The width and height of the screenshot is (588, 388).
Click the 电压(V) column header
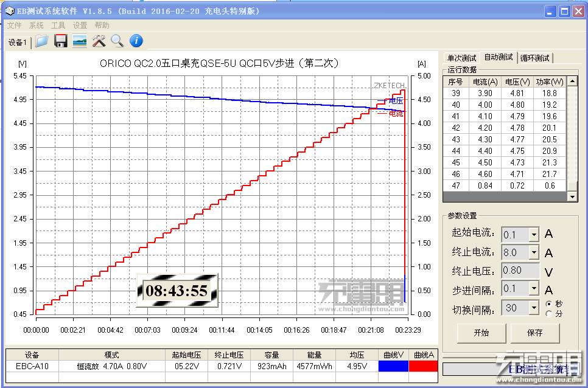click(x=517, y=81)
